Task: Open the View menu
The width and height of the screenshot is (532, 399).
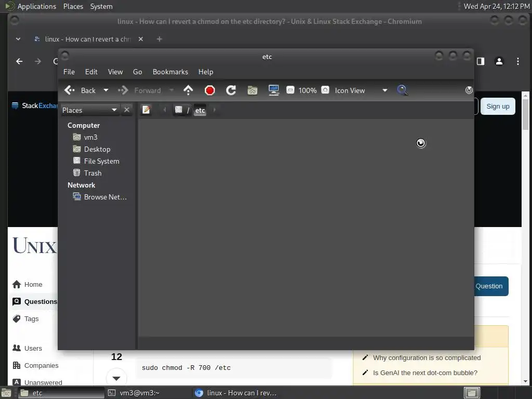Action: tap(115, 72)
